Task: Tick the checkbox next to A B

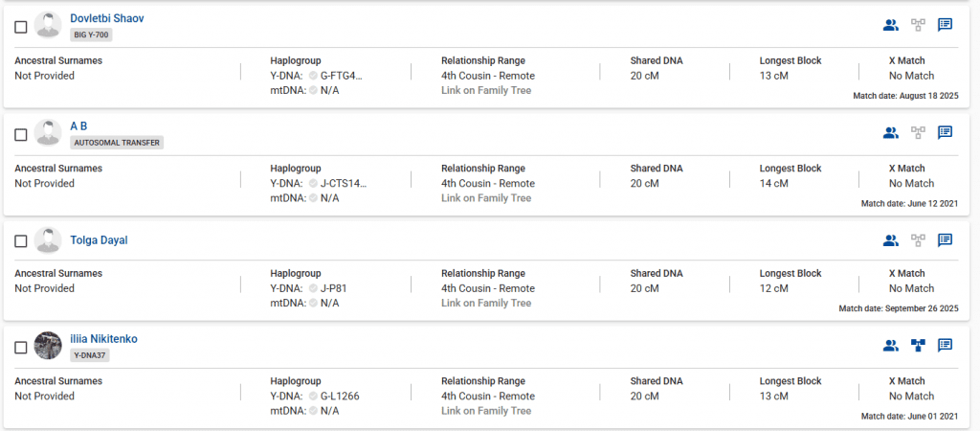Action: 21,135
